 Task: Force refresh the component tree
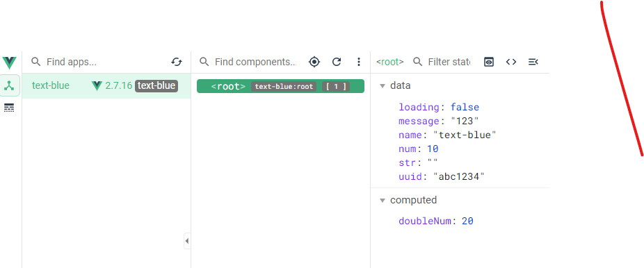tap(337, 62)
